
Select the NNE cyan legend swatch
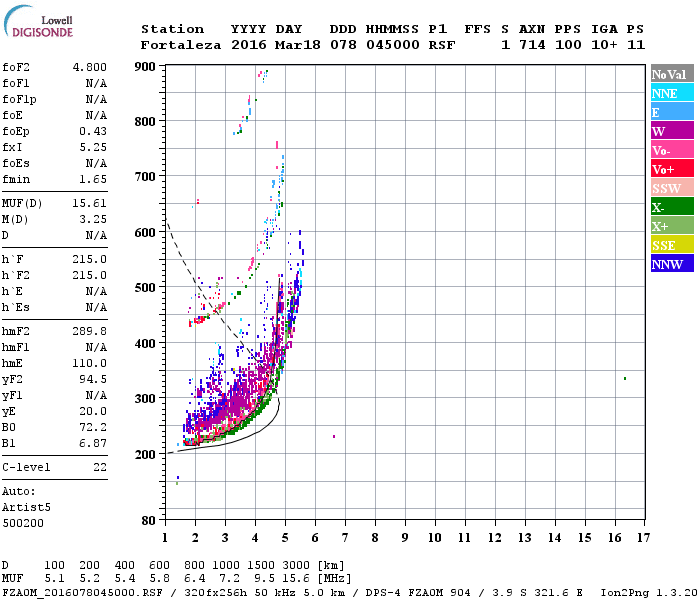(x=672, y=93)
